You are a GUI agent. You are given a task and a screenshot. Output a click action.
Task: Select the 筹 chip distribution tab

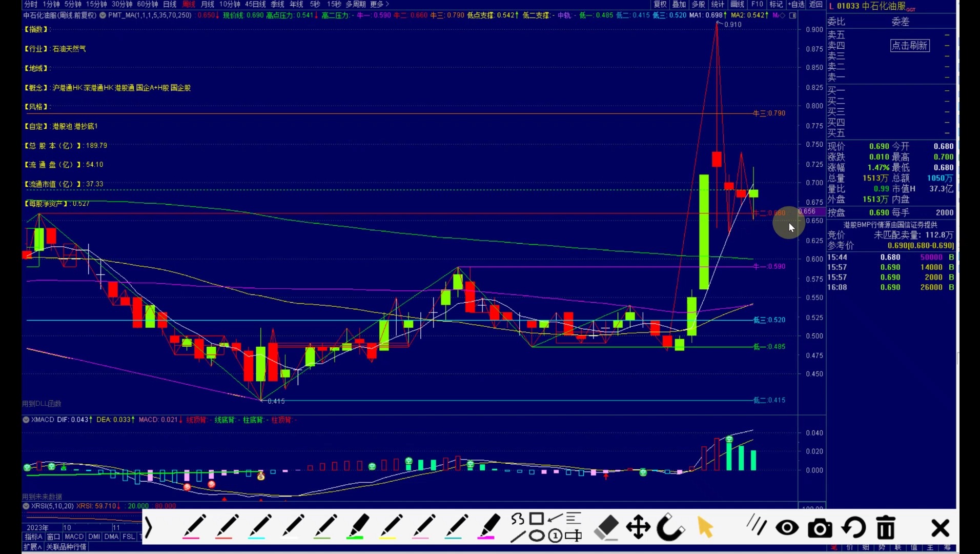(947, 547)
